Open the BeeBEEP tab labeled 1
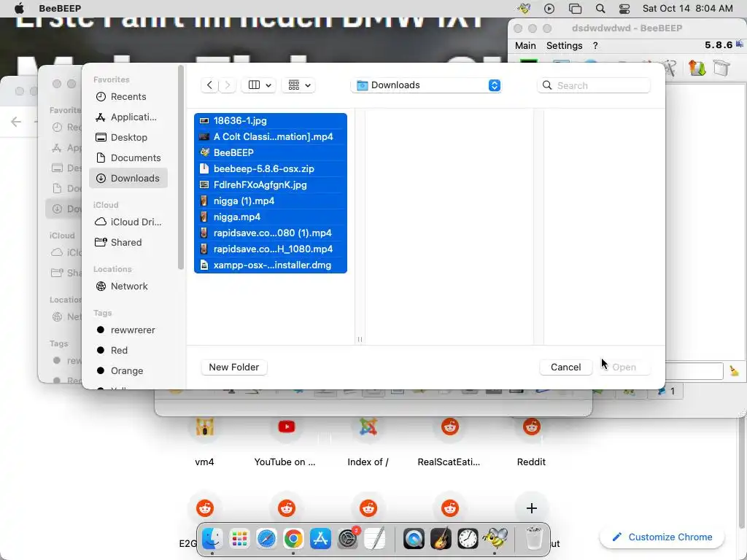This screenshot has height=560, width=747. 666,391
